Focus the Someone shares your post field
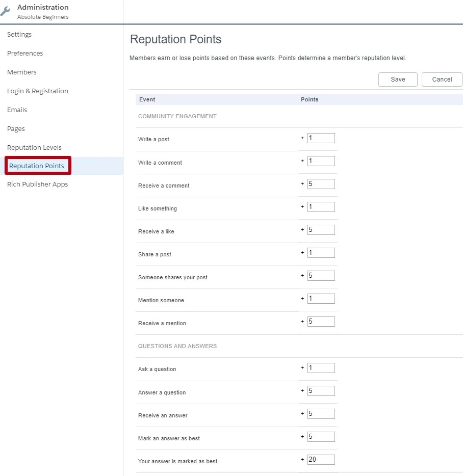This screenshot has height=476, width=463. coord(321,275)
